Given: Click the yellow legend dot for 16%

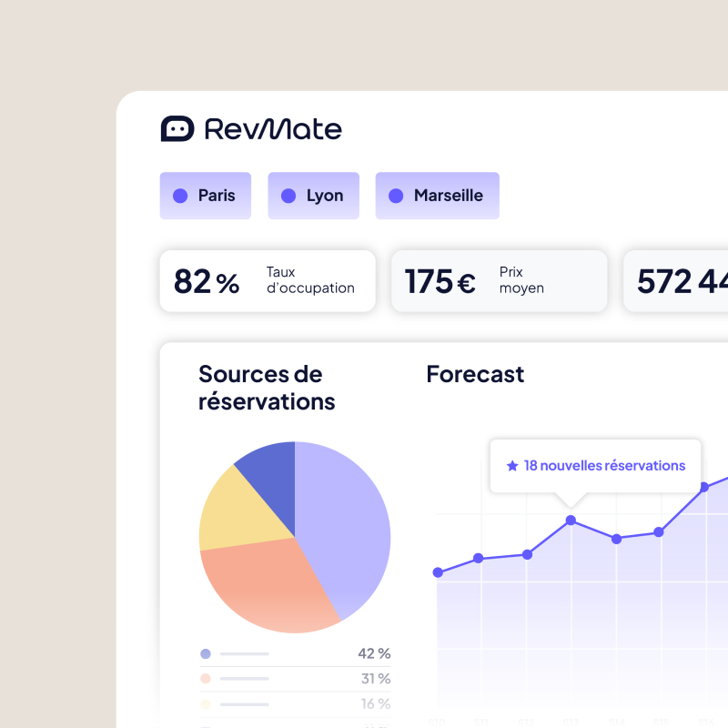Looking at the screenshot, I should [206, 703].
